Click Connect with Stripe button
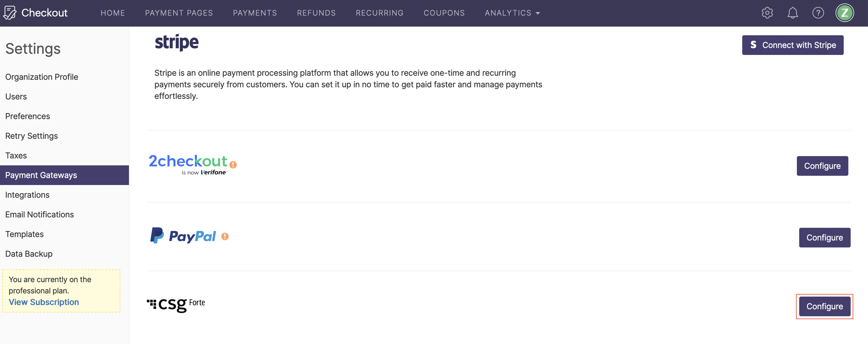Screen dimensions: 868x344 coord(792,44)
